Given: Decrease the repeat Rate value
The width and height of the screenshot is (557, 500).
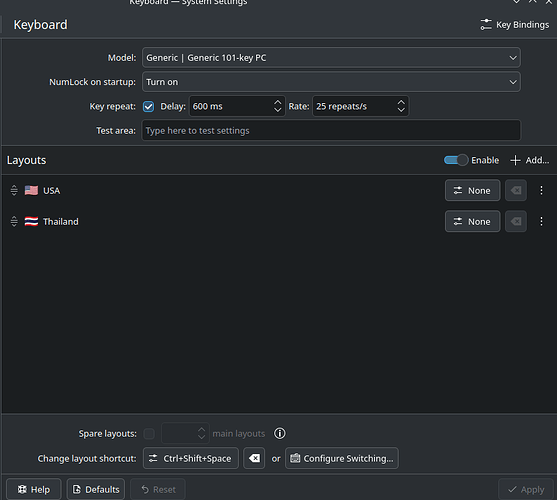Looking at the screenshot, I should click(x=401, y=110).
